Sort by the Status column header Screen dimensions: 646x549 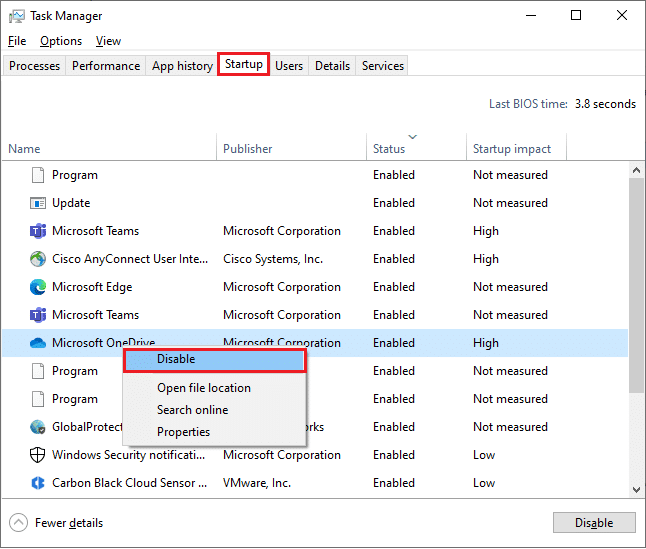tap(416, 148)
